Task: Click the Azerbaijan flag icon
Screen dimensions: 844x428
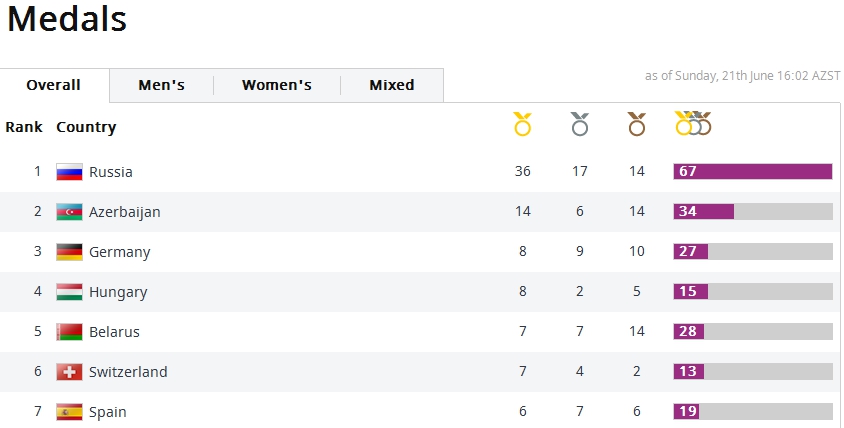Action: (x=69, y=212)
